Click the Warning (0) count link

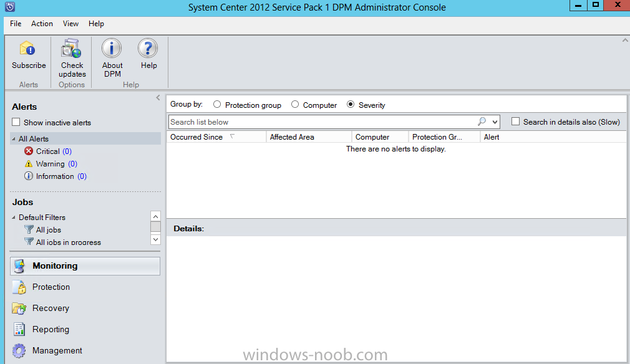[x=72, y=164]
